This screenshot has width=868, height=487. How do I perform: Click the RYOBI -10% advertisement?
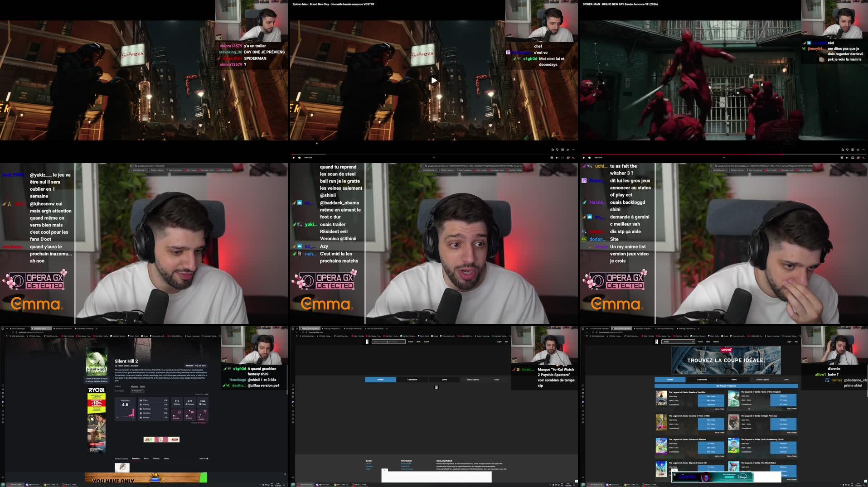coord(97,420)
